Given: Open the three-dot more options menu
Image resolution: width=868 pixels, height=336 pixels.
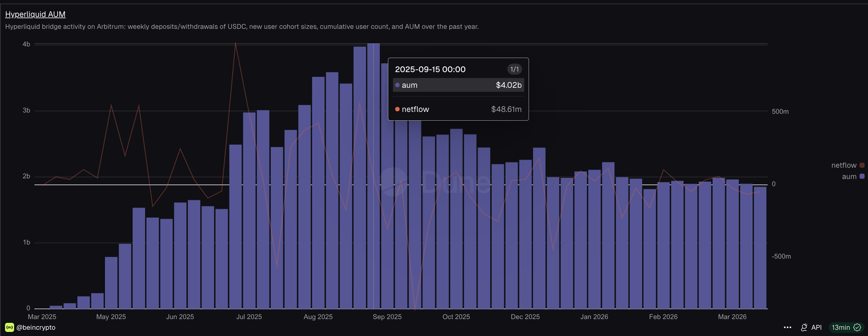Looking at the screenshot, I should pyautogui.click(x=787, y=327).
